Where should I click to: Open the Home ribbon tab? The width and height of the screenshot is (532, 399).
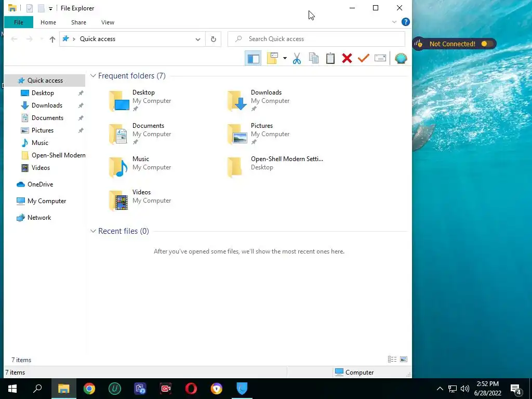(48, 22)
